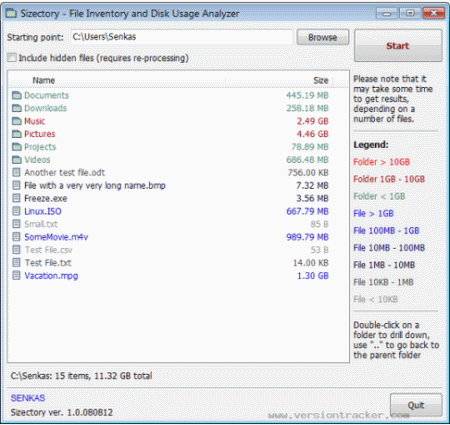The image size is (450, 425).
Task: Click the Sizectory title bar app icon
Action: click(11, 13)
